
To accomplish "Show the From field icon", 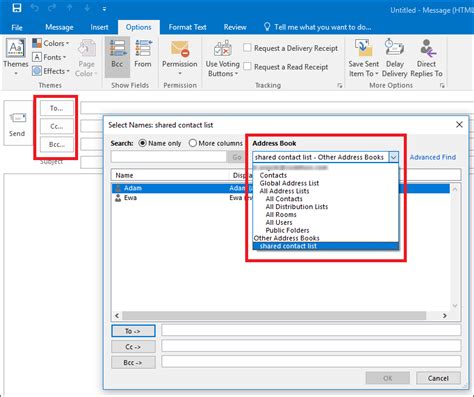I will pyautogui.click(x=143, y=48).
